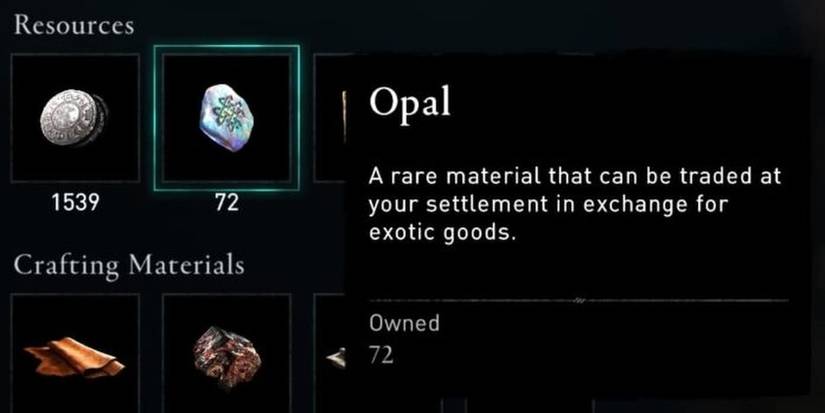This screenshot has width=825, height=413.
Task: Select the partially hidden third resource slot
Action: point(328,117)
